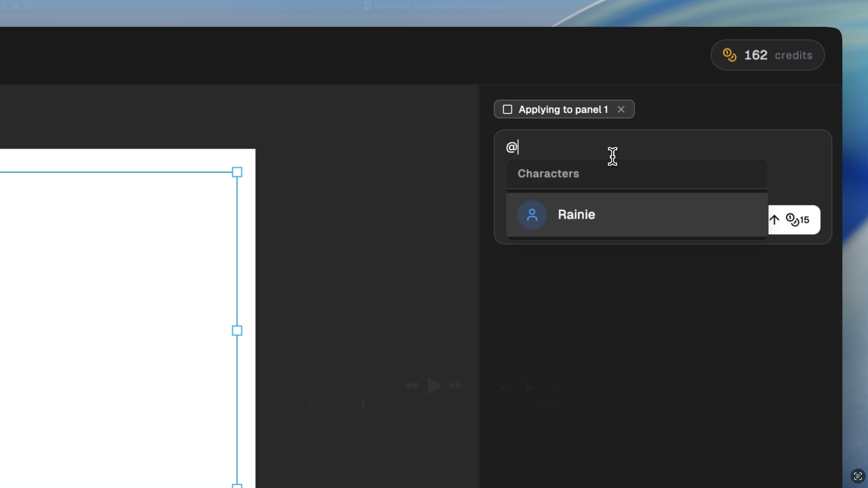Toggle picture-in-picture mode icon
The width and height of the screenshot is (868, 488).
click(x=527, y=385)
